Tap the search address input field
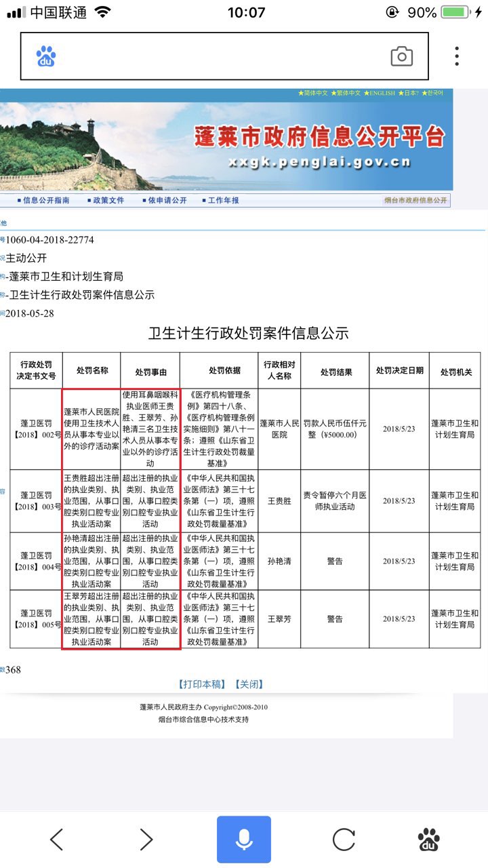This screenshot has width=488, height=868. [x=224, y=57]
